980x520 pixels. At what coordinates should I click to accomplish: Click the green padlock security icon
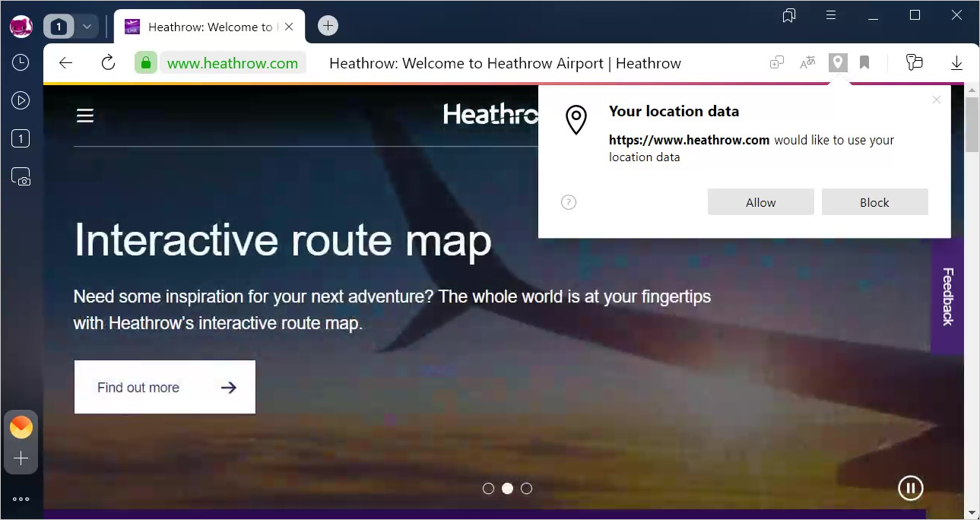coord(145,62)
